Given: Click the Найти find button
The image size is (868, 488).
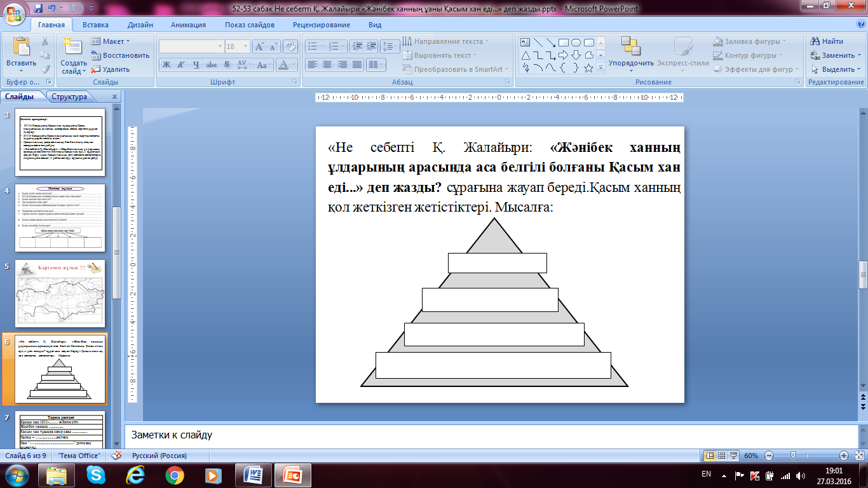Looking at the screenshot, I should [827, 41].
